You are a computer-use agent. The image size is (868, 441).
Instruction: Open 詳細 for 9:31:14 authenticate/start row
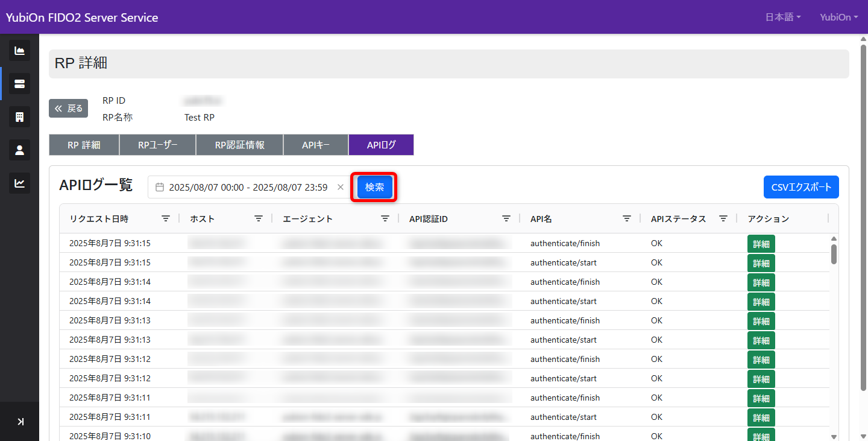pyautogui.click(x=761, y=302)
